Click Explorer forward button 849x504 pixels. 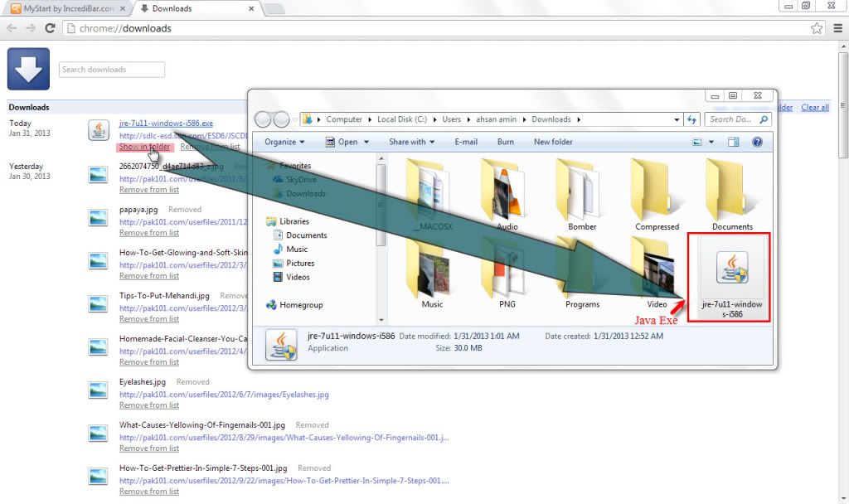click(281, 119)
